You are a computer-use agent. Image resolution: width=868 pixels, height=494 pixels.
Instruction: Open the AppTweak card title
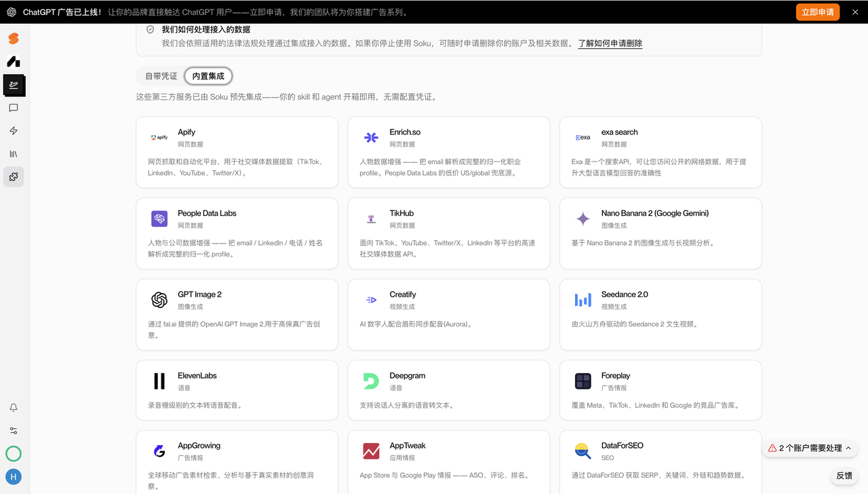coord(408,446)
